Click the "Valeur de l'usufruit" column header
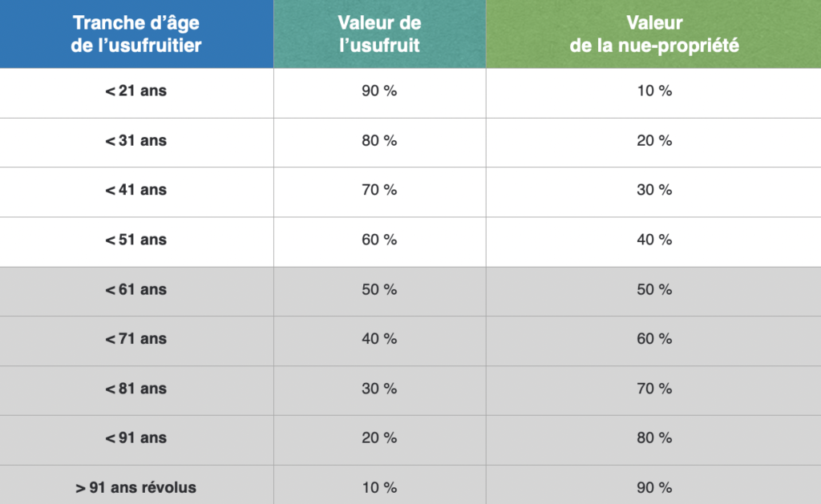The height and width of the screenshot is (504, 821). click(379, 34)
